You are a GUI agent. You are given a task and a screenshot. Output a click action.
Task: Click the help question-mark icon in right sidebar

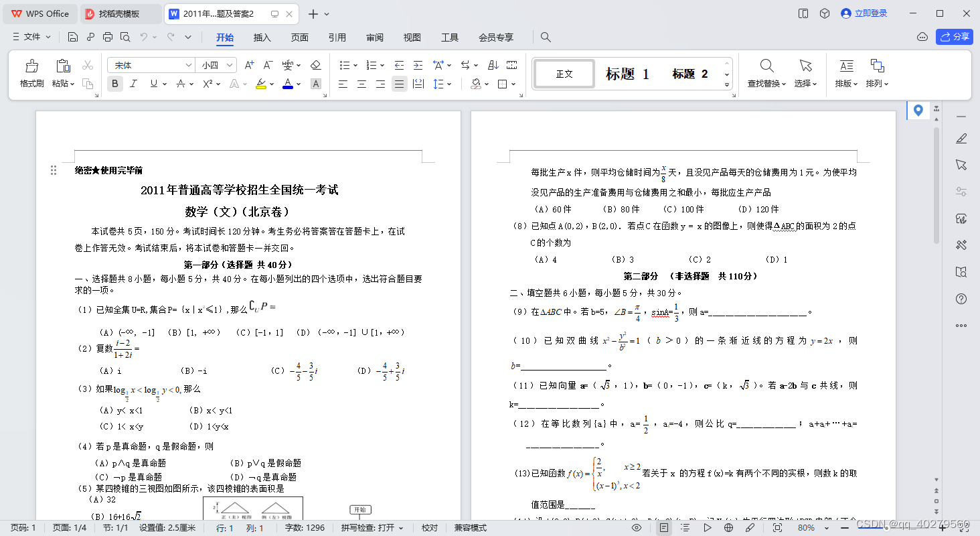tap(961, 299)
